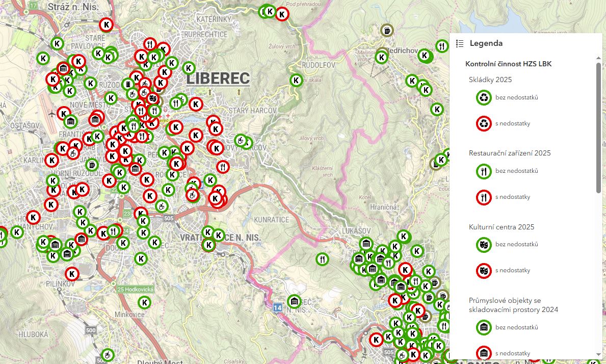Click the legend panel vertical scrollbar thumb
The image size is (606, 364).
[598, 127]
